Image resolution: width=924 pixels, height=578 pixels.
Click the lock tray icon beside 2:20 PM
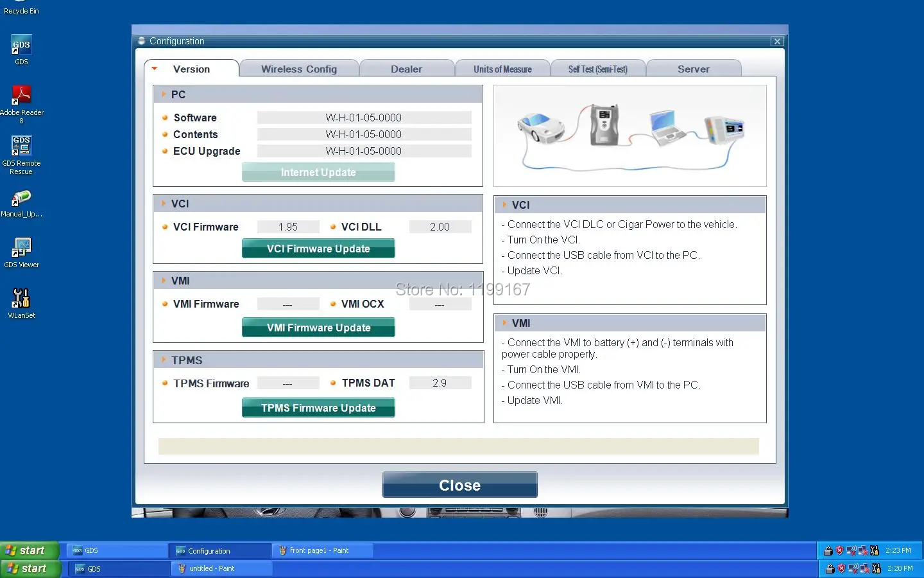tap(830, 568)
